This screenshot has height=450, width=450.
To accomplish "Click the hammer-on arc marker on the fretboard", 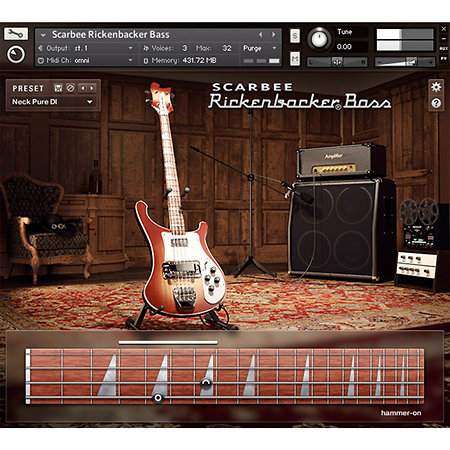I will tap(206, 383).
